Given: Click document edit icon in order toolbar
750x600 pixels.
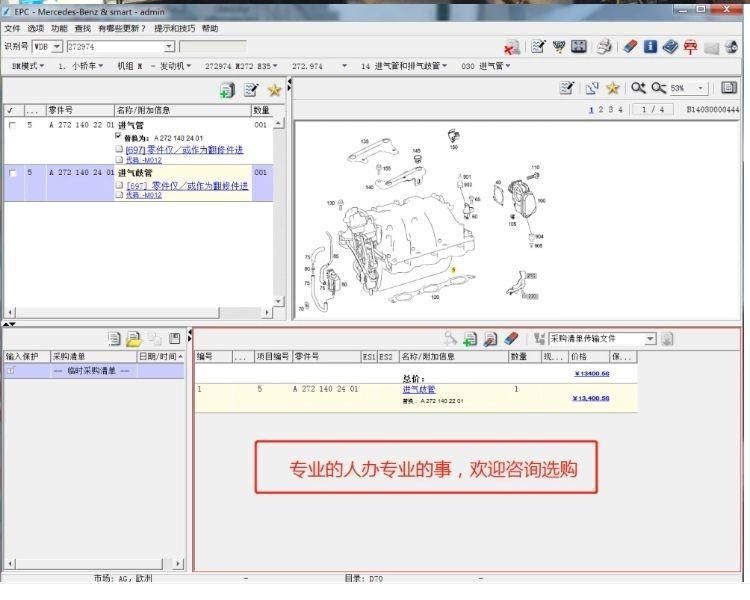Looking at the screenshot, I should (490, 339).
